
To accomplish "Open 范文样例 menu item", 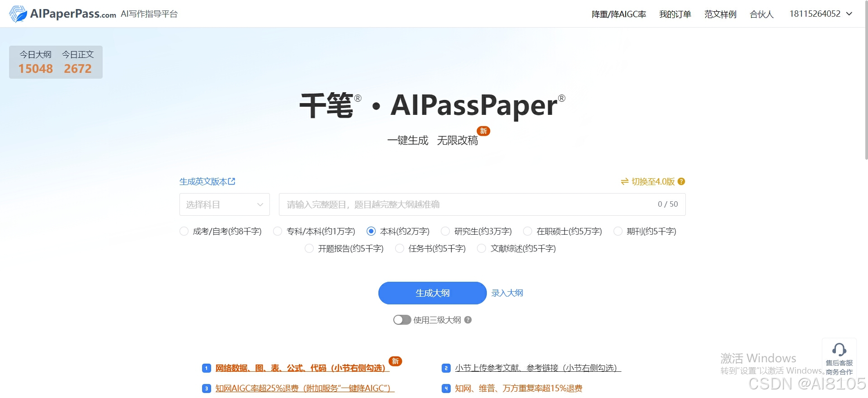I will coord(720,14).
